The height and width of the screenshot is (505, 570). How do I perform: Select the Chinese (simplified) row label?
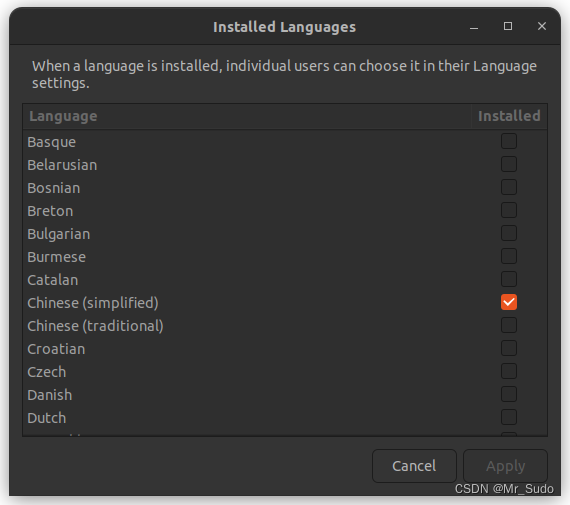point(93,303)
